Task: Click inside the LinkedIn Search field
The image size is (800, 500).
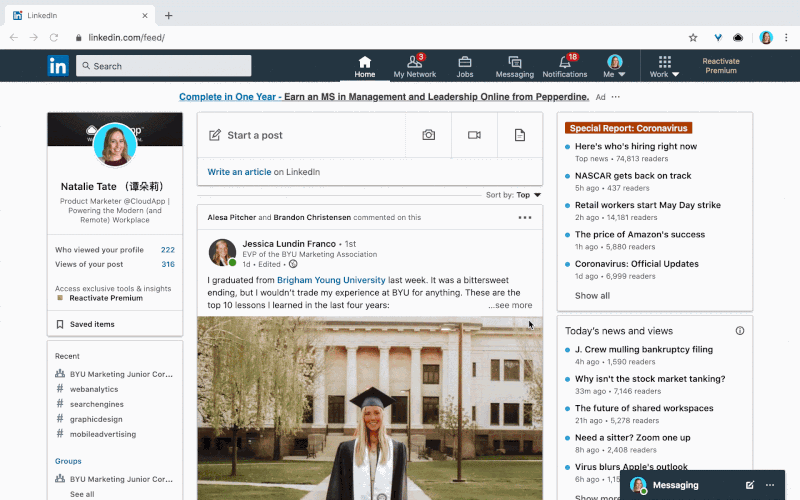Action: pyautogui.click(x=163, y=66)
